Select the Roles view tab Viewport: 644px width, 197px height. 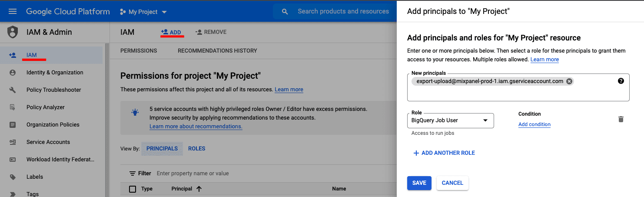coord(196,149)
